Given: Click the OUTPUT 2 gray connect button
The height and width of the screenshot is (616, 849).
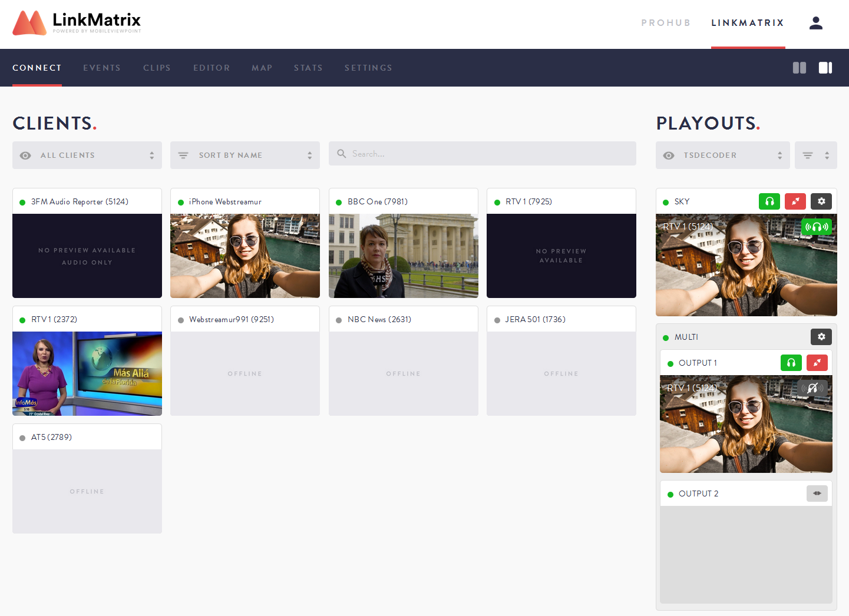Looking at the screenshot, I should tap(817, 494).
